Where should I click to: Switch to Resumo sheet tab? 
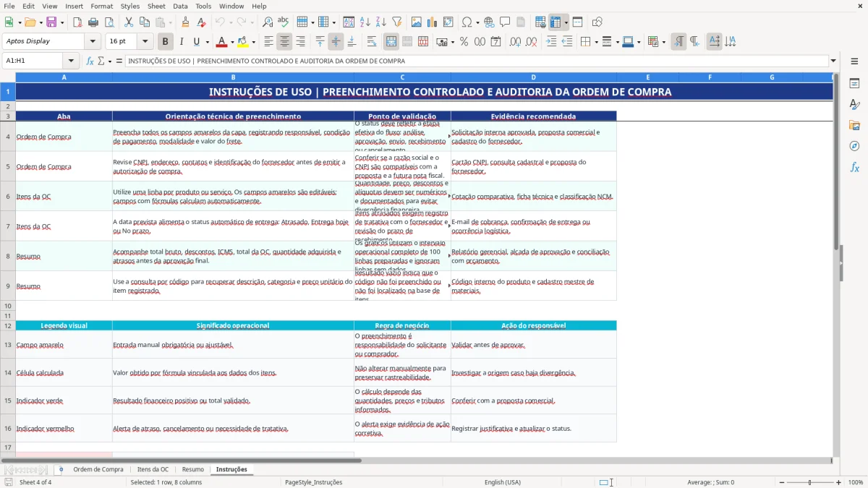point(193,470)
